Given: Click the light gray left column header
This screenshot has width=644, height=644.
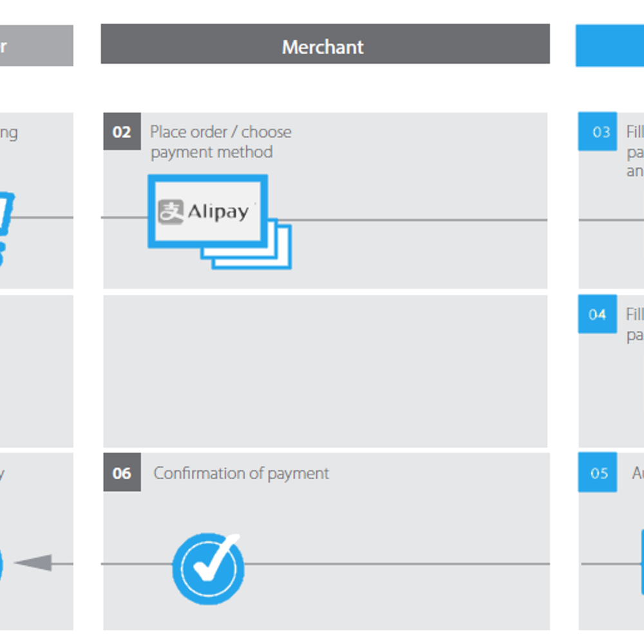Looking at the screenshot, I should click(37, 46).
